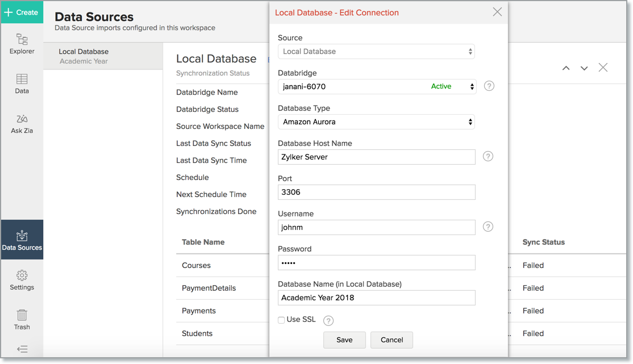
Task: Collapse the sidebar with arrow icon
Action: (x=22, y=349)
